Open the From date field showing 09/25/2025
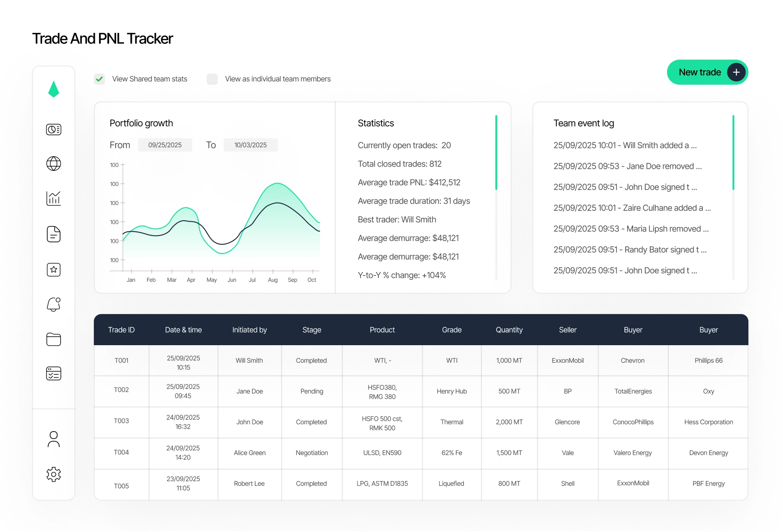Image resolution: width=783 pixels, height=532 pixels. pos(165,145)
